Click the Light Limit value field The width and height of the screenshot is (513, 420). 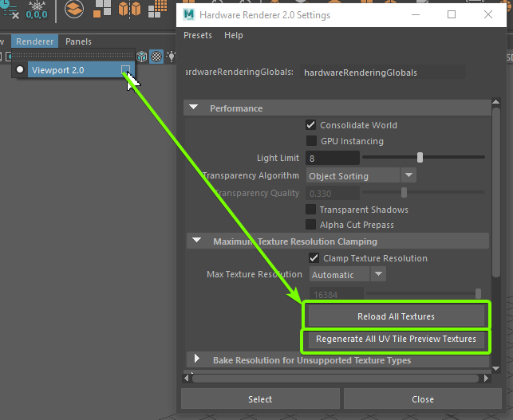click(333, 158)
